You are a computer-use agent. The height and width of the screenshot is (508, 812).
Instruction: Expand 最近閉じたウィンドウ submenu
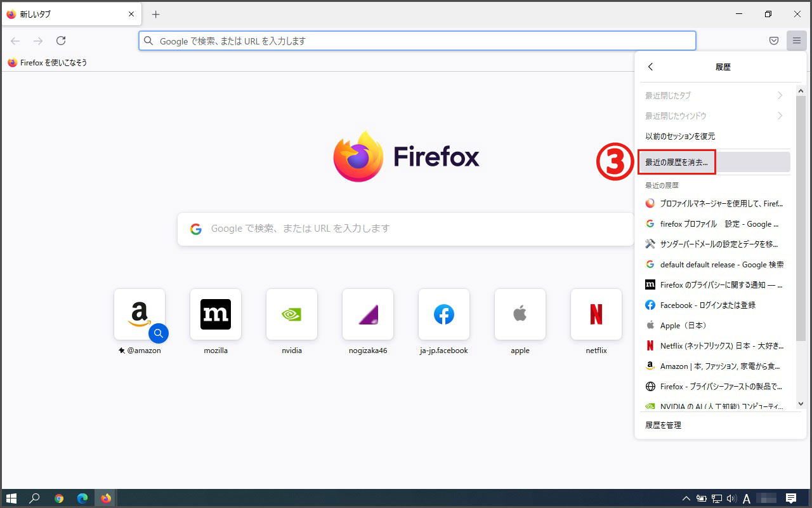pos(714,116)
